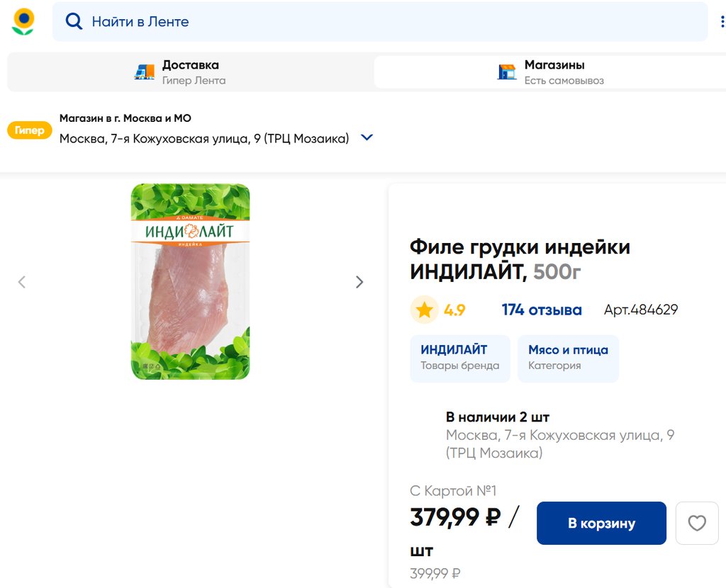Click the turkey fillet product image

point(190,282)
